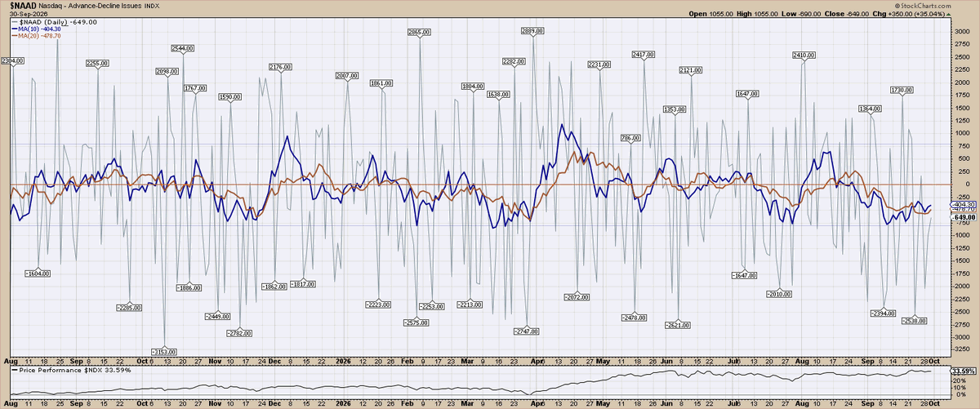Viewport: 980px width, 409px height.
Task: Click the -2747.00 trough label
Action: point(527,331)
